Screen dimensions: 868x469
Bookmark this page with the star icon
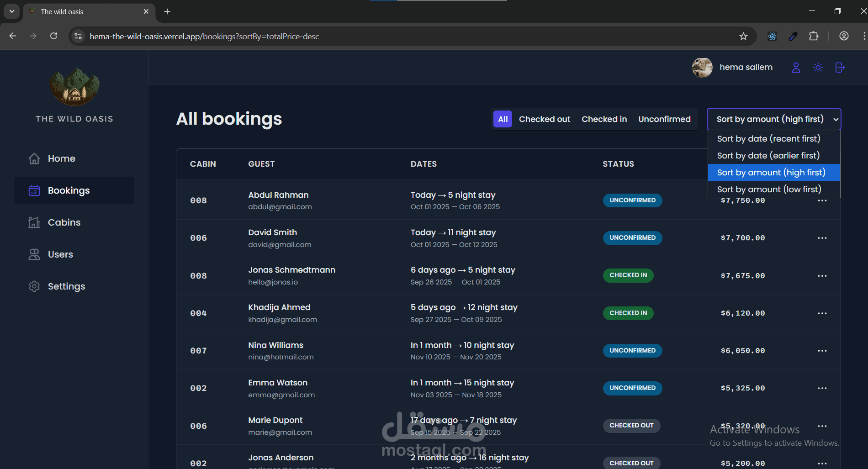[x=743, y=36]
